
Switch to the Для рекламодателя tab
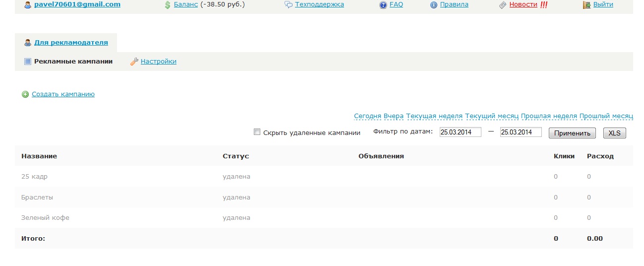(71, 43)
